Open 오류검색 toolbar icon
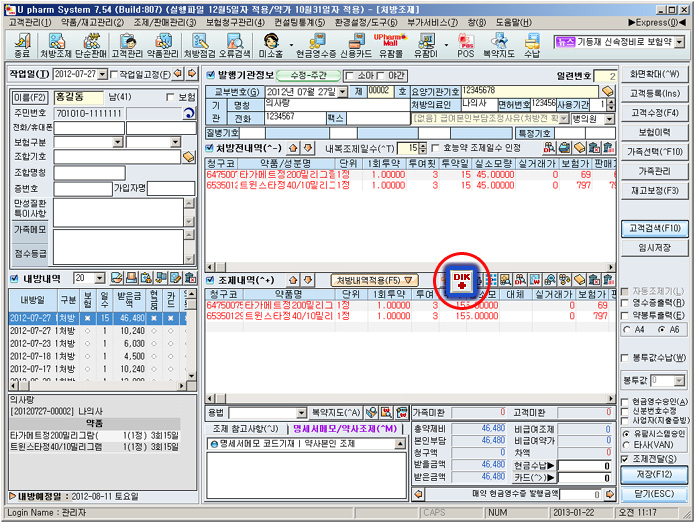The image size is (695, 523). pos(235,46)
